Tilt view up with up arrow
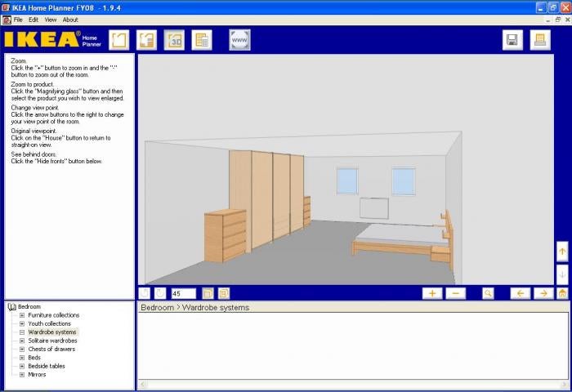The height and width of the screenshot is (392, 572). (x=562, y=252)
